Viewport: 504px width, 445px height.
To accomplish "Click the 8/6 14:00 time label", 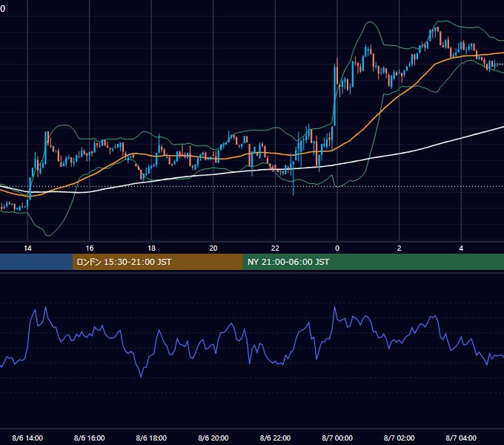I will point(27,438).
